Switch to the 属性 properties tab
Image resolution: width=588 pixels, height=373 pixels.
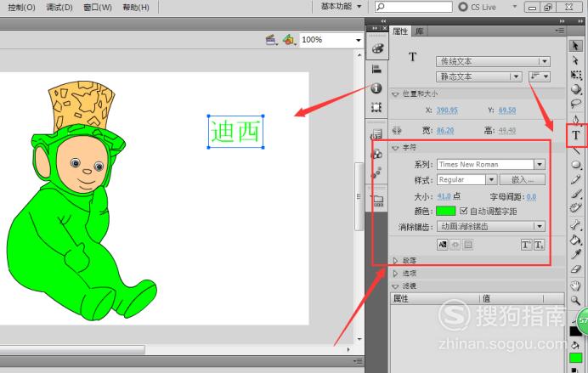point(400,31)
